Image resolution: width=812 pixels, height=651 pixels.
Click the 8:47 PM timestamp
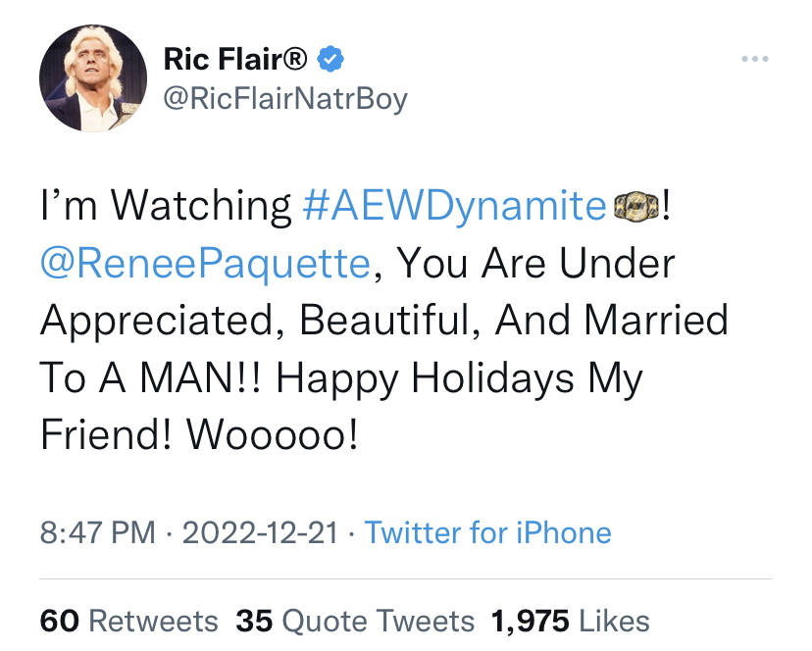97,532
